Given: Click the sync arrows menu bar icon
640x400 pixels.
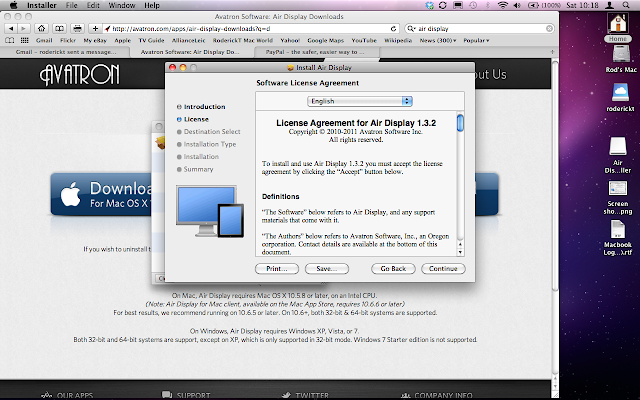Looking at the screenshot, I should (442, 5).
